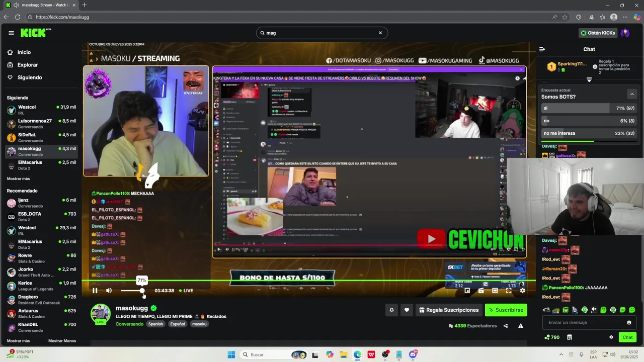Open ESB_DOTA recommended channel

pyautogui.click(x=41, y=217)
